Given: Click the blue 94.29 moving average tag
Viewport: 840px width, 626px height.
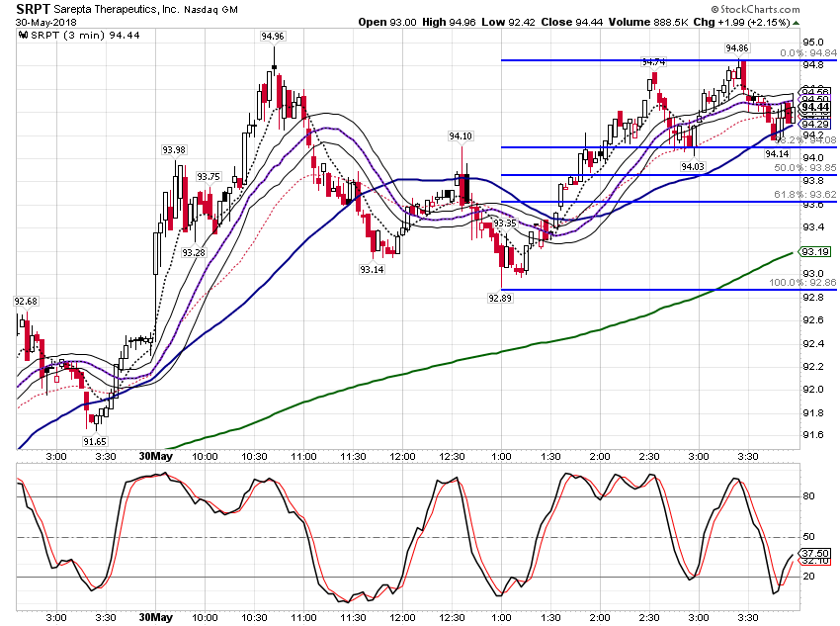Looking at the screenshot, I should (x=815, y=125).
